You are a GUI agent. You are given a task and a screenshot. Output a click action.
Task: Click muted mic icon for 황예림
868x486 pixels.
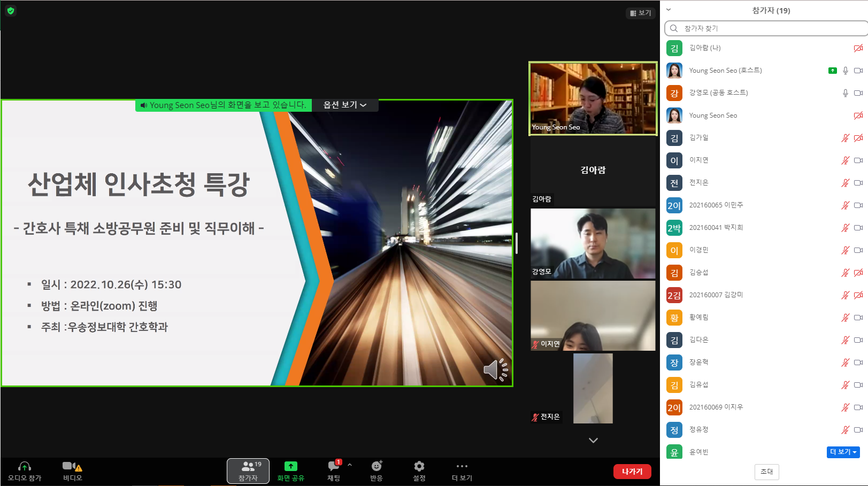pos(846,318)
